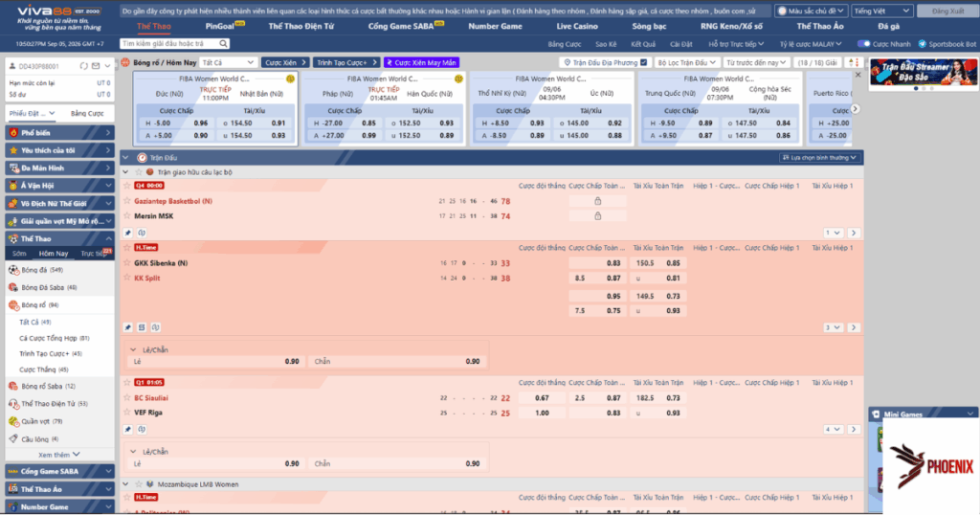980x515 pixels.
Task: Favorite the VEF Riga star
Action: pyautogui.click(x=127, y=413)
